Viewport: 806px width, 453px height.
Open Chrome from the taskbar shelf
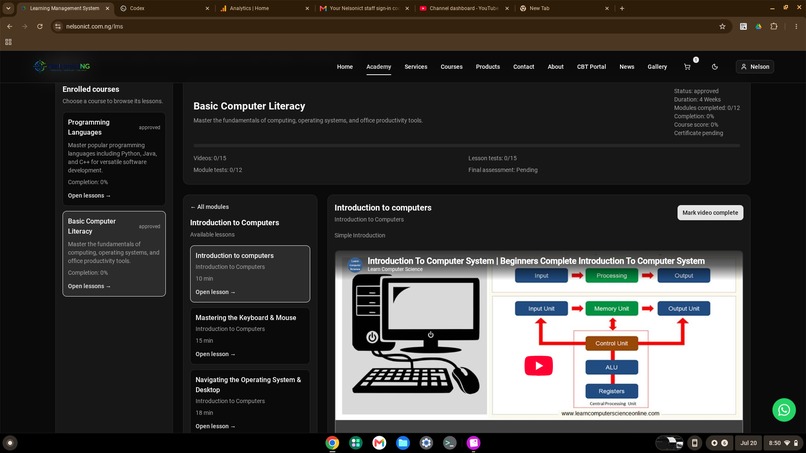[332, 443]
